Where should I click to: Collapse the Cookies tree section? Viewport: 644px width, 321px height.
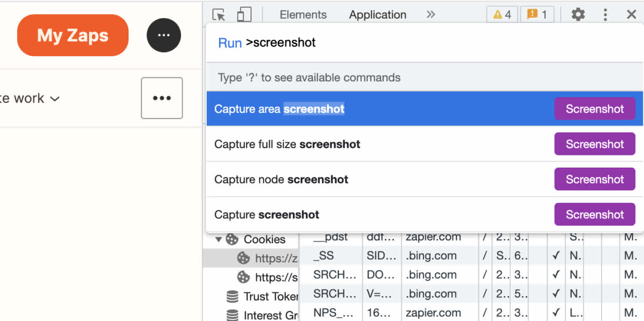click(218, 239)
